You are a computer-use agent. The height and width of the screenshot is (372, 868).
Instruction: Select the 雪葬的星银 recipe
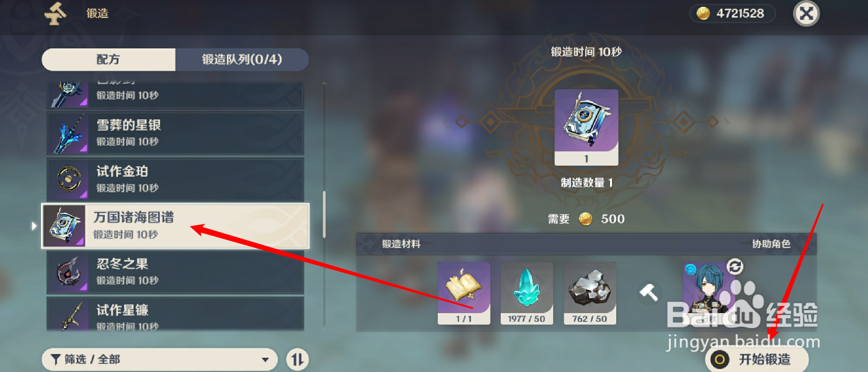[175, 133]
